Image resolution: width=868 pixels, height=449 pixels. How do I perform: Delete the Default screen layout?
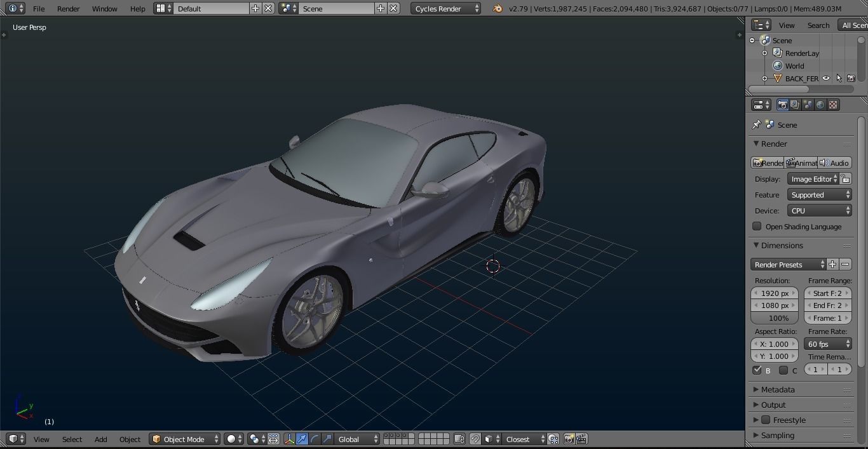(x=268, y=8)
